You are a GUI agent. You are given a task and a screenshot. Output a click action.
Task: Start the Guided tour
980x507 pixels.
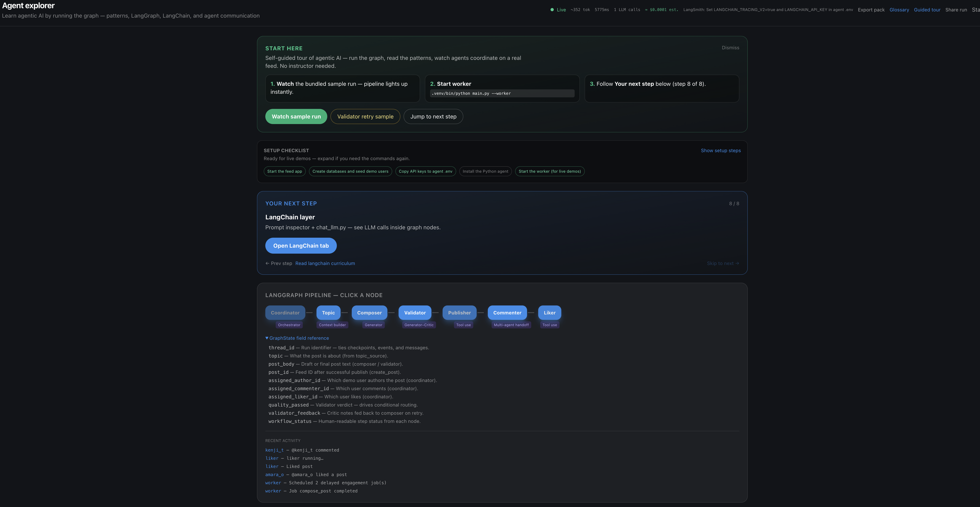(927, 10)
